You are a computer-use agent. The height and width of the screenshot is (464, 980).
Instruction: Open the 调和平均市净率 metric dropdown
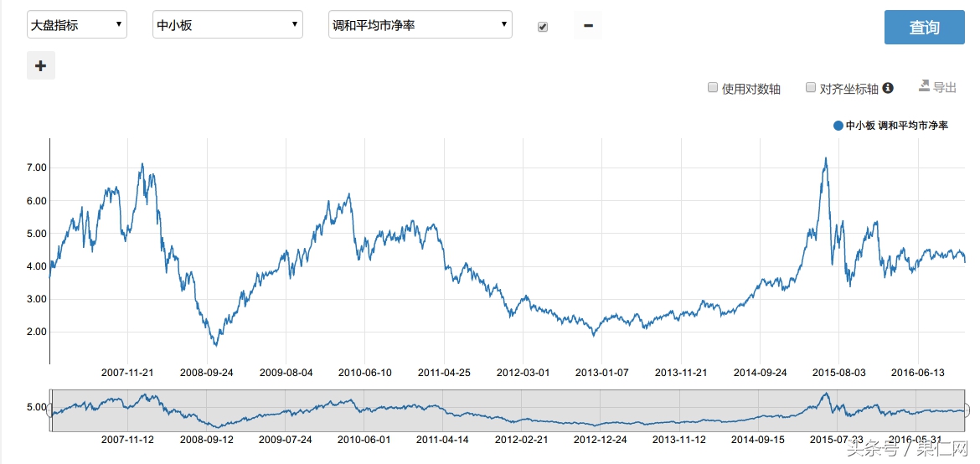coord(420,25)
